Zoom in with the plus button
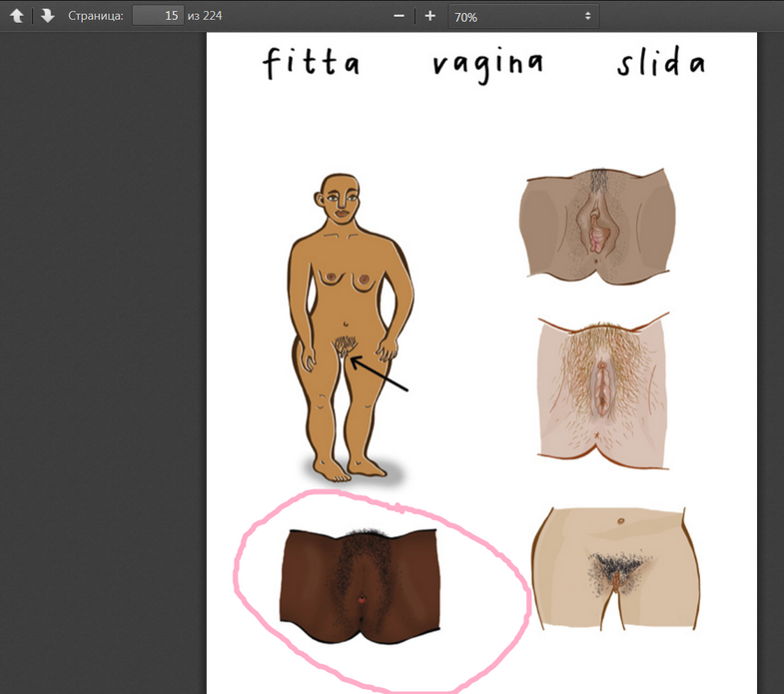 430,16
